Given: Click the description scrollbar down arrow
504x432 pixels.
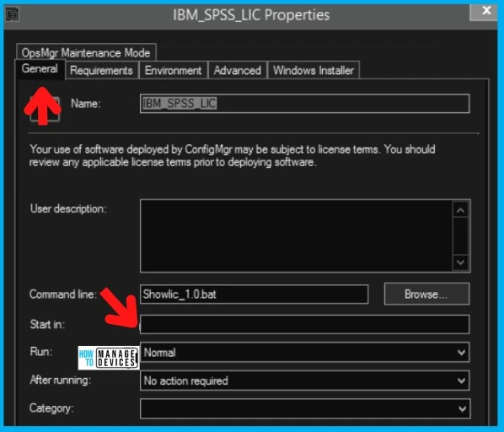Looking at the screenshot, I should click(461, 262).
